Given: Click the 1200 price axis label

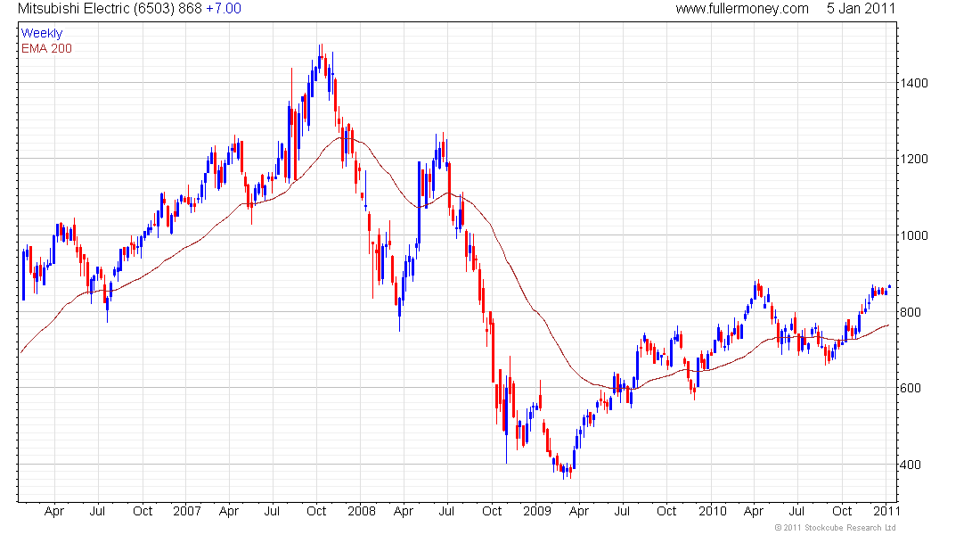Looking at the screenshot, I should click(914, 159).
